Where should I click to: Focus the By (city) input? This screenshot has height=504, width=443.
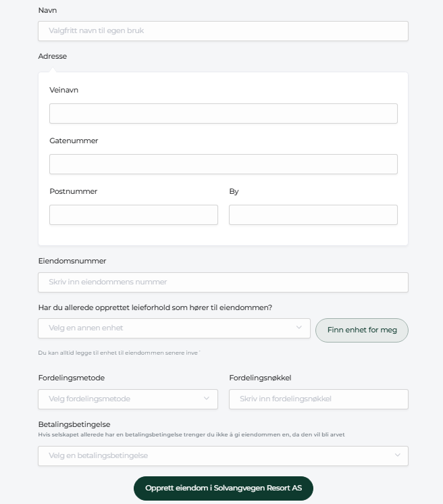[313, 215]
